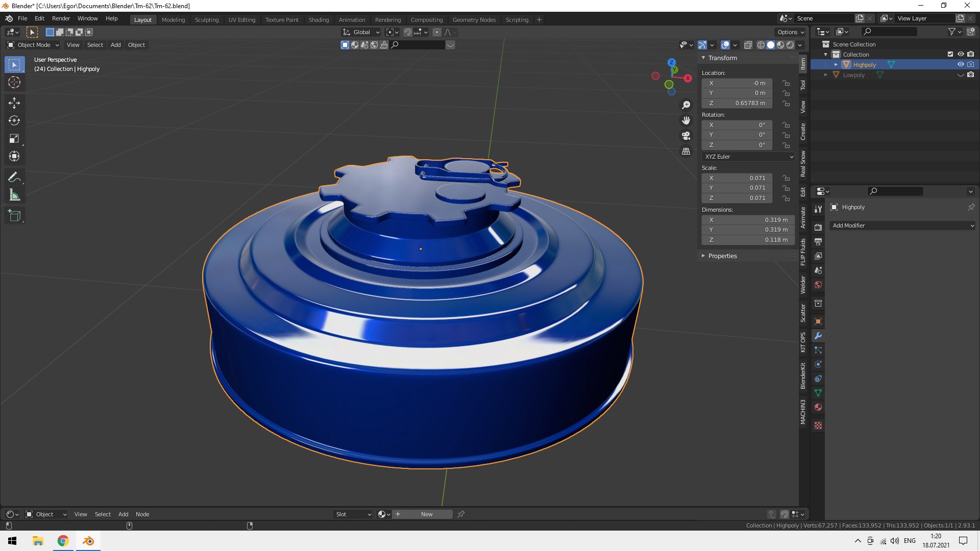
Task: Expand the Properties panel in sidebar
Action: [x=722, y=256]
